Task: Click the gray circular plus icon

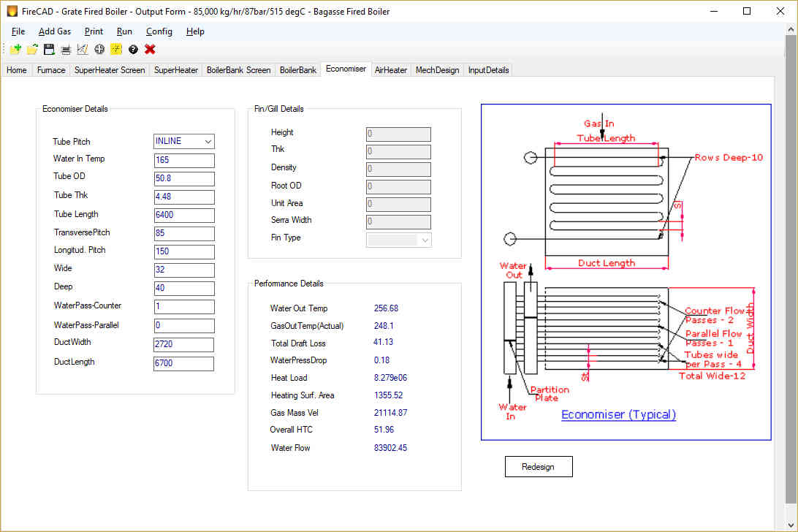Action: pos(99,50)
